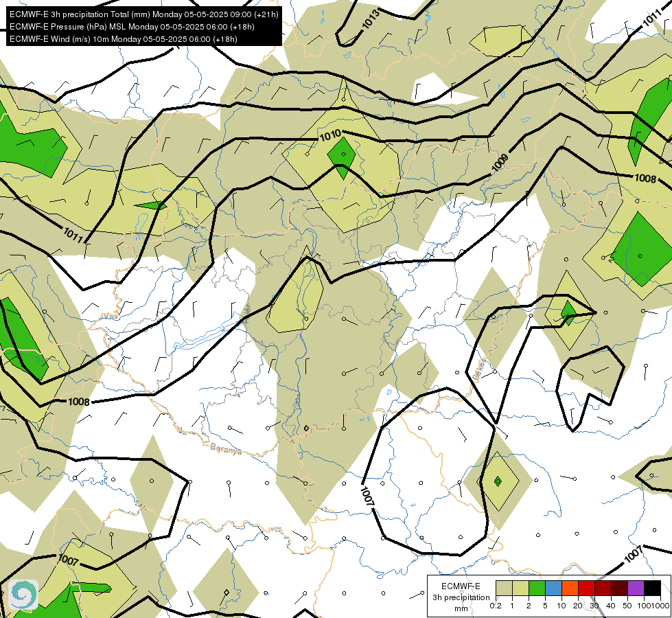Click the swirl logo icon
This screenshot has width=672, height=618.
[x=23, y=595]
